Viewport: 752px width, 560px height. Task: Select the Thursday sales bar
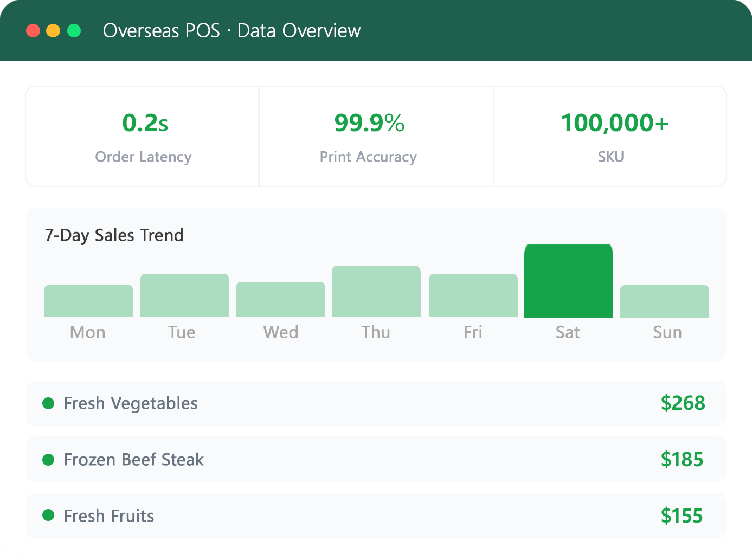pyautogui.click(x=376, y=291)
